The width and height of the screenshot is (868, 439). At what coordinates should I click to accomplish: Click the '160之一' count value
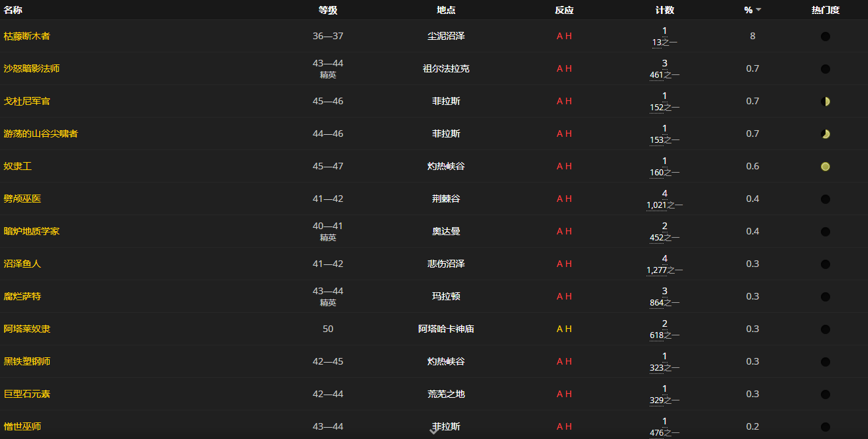(665, 173)
